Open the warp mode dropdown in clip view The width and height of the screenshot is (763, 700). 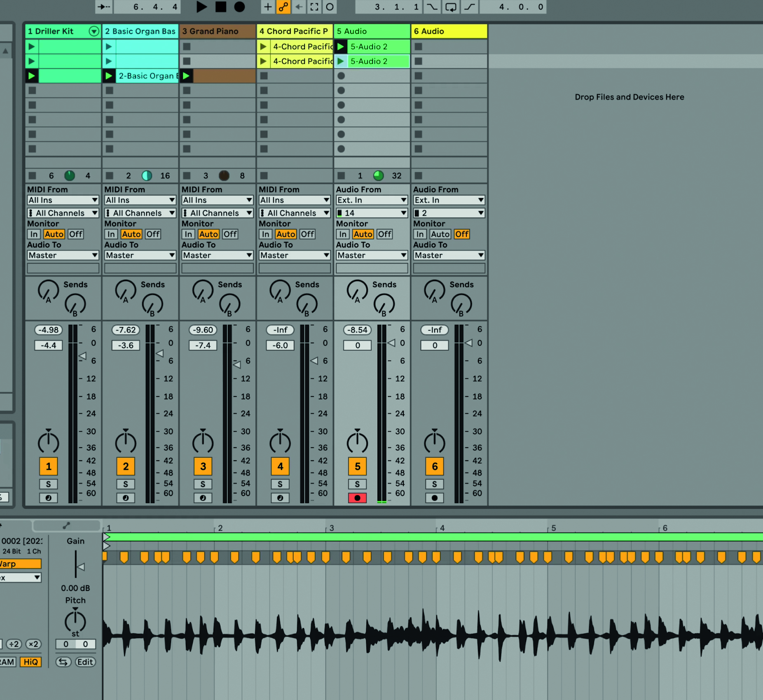20,577
